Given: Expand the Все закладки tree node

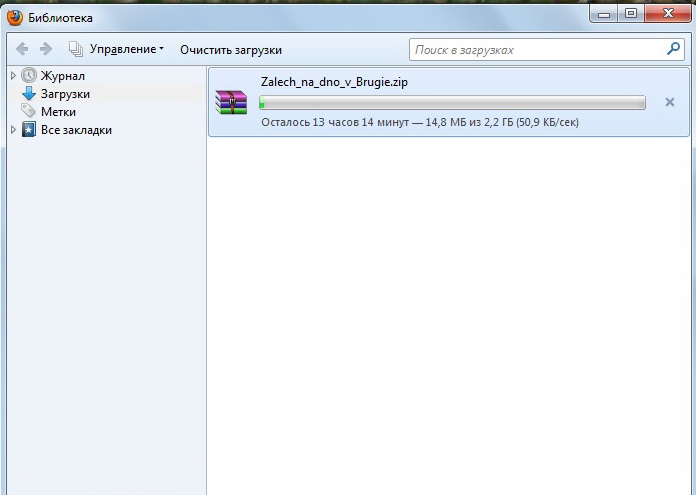Looking at the screenshot, I should pos(13,130).
